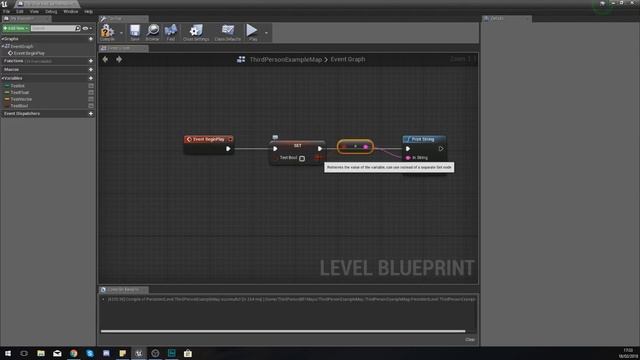Click the blueprint grid icon beside ThirdPersonExampleMap
Viewport: 640px width, 360px height.
(241, 59)
